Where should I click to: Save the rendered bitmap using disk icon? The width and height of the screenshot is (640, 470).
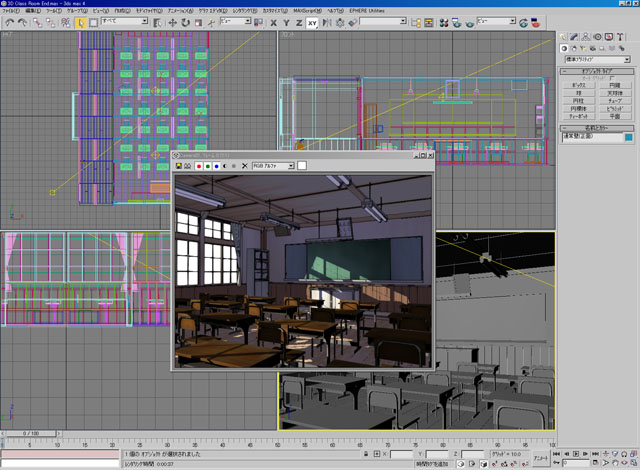coord(178,166)
